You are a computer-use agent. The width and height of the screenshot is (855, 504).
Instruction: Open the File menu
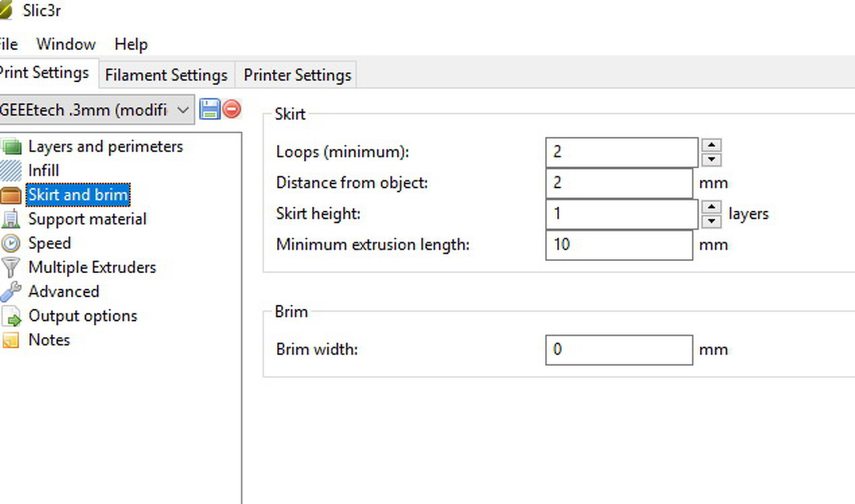(x=8, y=45)
